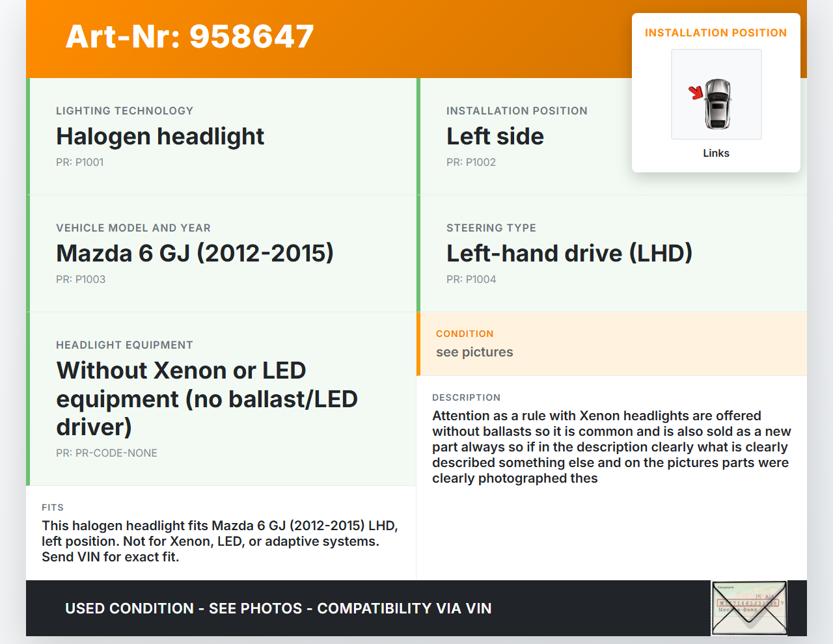This screenshot has height=644, width=833.
Task: Expand the FITS compatibility section
Action: click(x=221, y=533)
